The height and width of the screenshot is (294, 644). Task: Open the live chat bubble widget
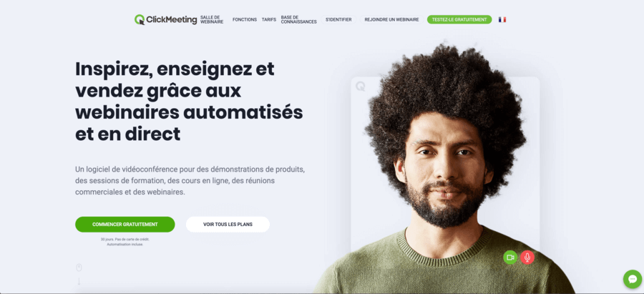click(633, 279)
